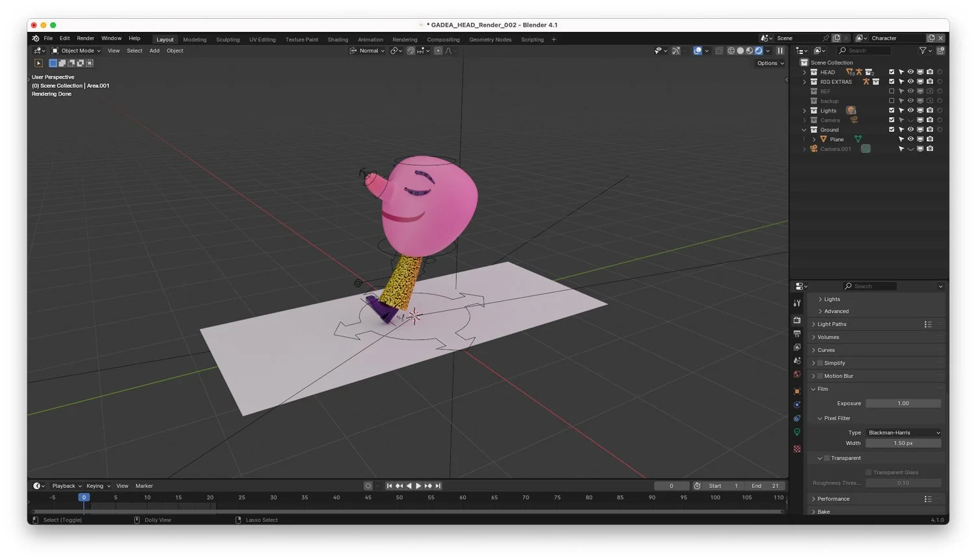This screenshot has height=560, width=976.
Task: Add new collection in Outliner
Action: [x=941, y=51]
